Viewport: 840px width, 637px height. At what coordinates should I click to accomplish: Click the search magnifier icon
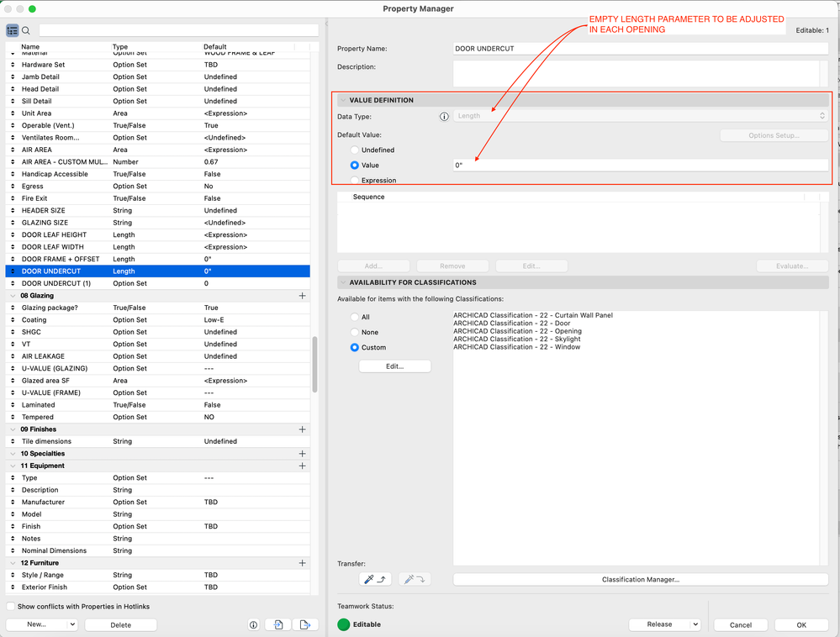click(26, 30)
